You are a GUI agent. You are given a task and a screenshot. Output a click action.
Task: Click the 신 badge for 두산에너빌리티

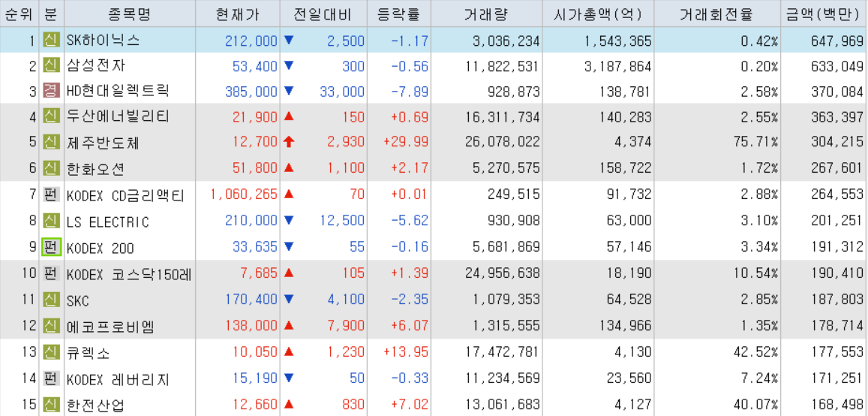pyautogui.click(x=51, y=117)
